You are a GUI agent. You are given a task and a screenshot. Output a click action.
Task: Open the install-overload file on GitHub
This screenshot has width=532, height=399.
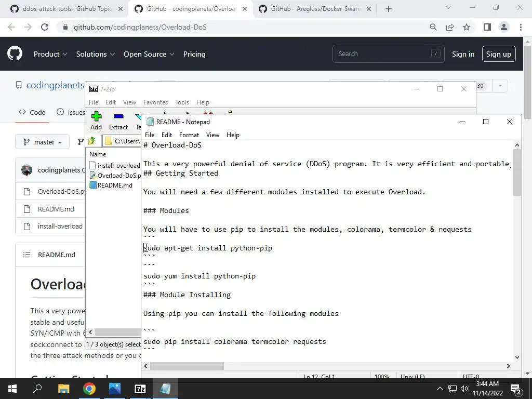60,227
